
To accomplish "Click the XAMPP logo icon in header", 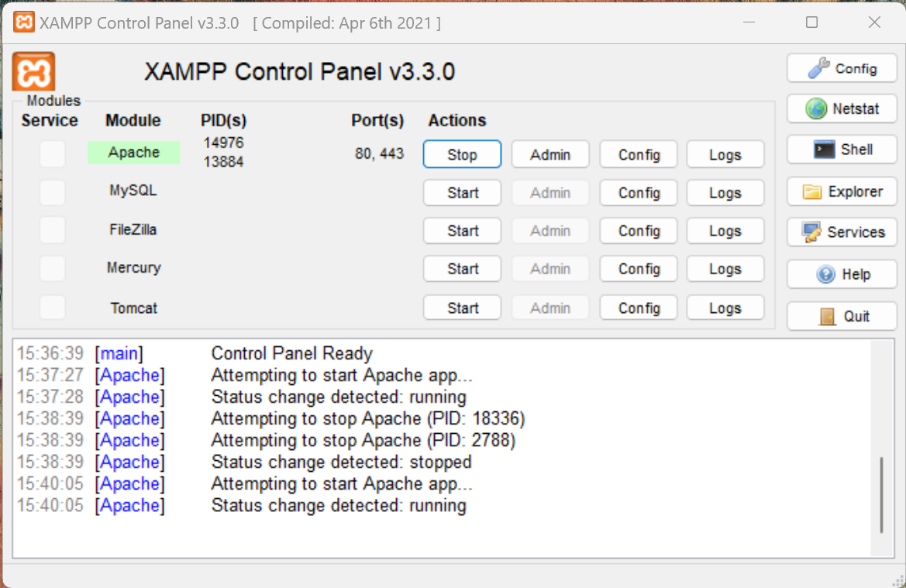I will click(x=33, y=71).
